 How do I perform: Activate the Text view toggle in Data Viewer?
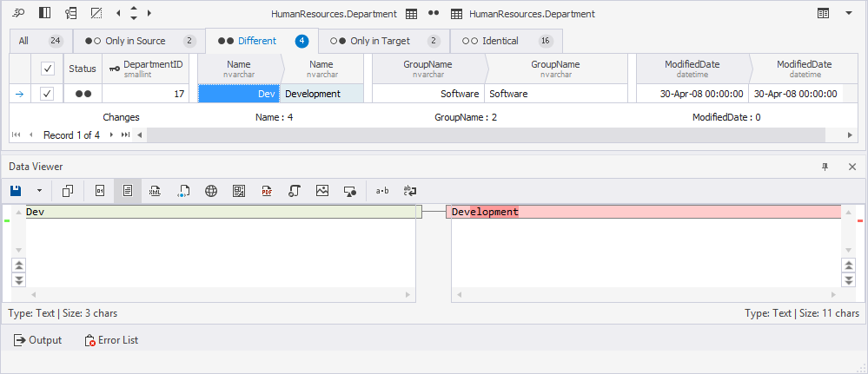point(128,190)
